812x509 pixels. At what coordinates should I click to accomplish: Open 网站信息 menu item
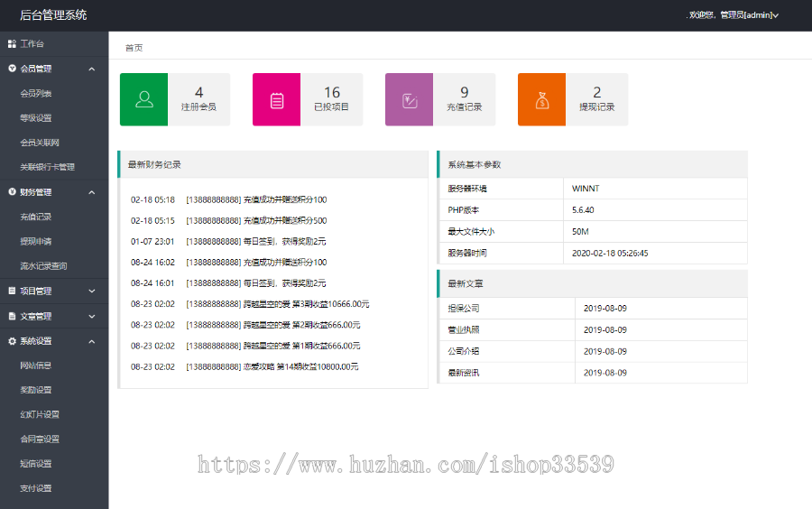[36, 366]
